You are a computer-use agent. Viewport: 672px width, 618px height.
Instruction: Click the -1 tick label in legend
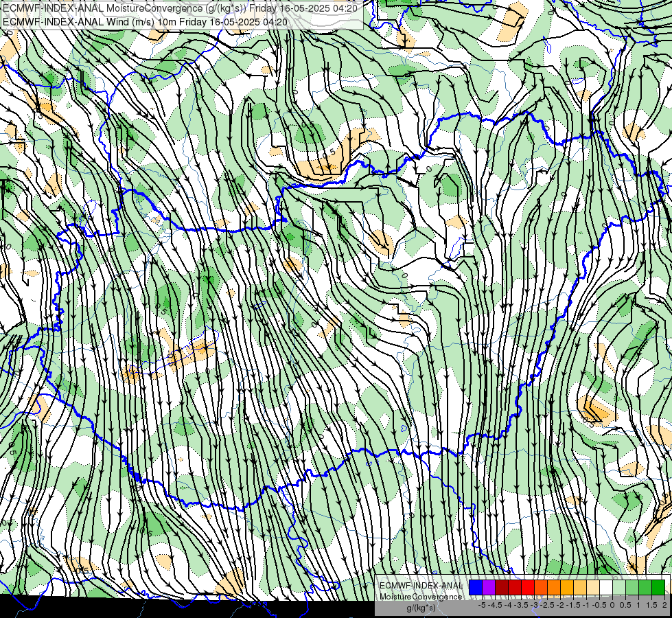[586, 605]
